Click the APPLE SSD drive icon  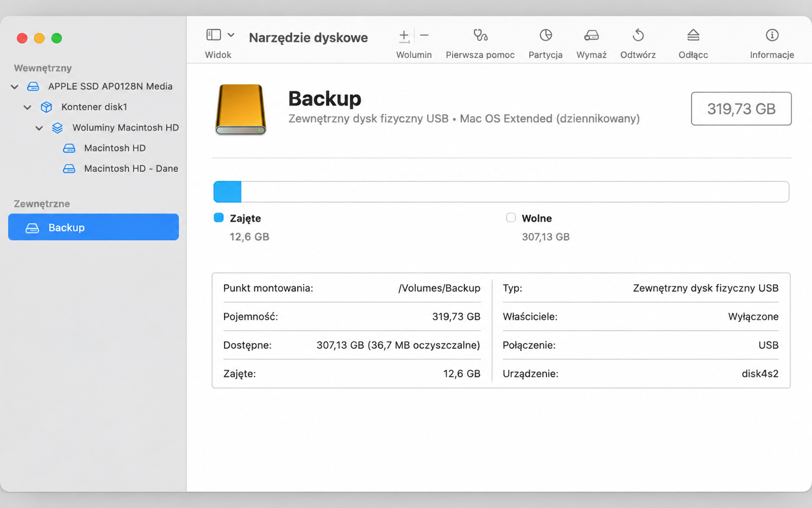(x=33, y=86)
